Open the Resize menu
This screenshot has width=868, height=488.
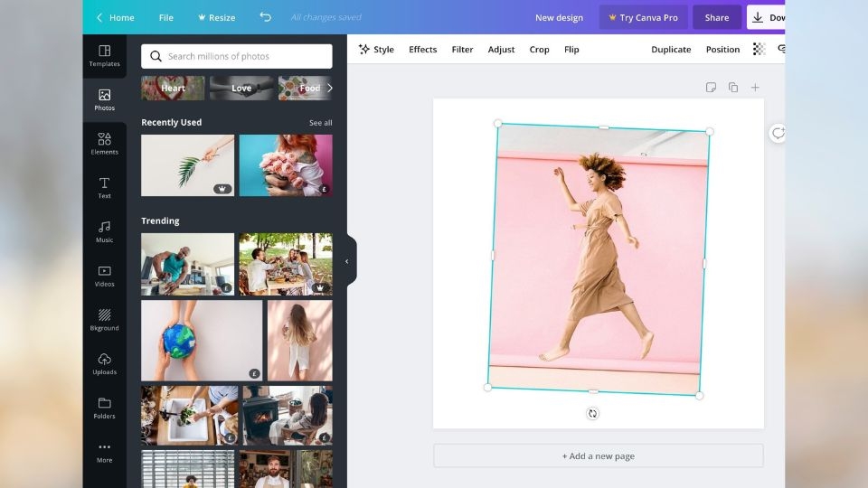(216, 17)
